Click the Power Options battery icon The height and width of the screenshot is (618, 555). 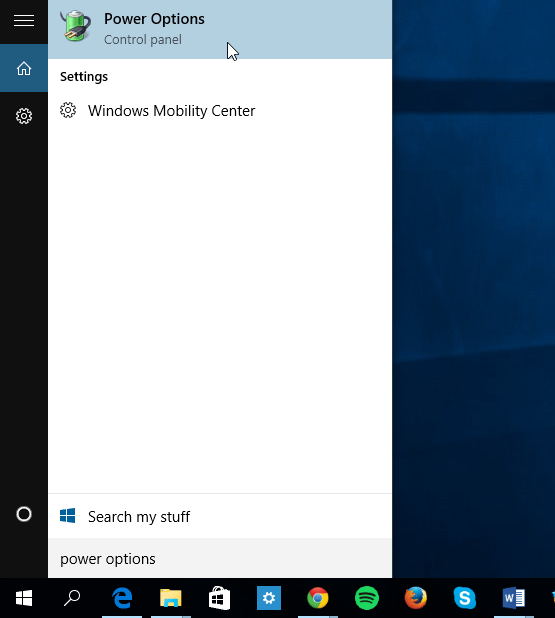tap(76, 26)
